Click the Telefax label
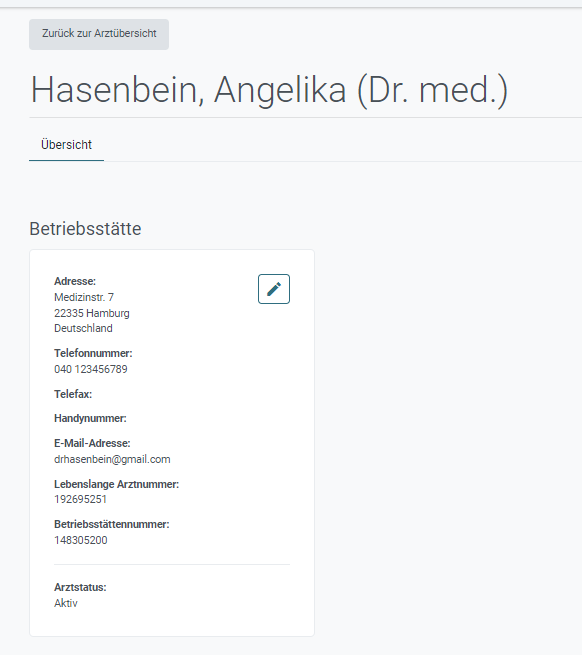 coord(73,394)
